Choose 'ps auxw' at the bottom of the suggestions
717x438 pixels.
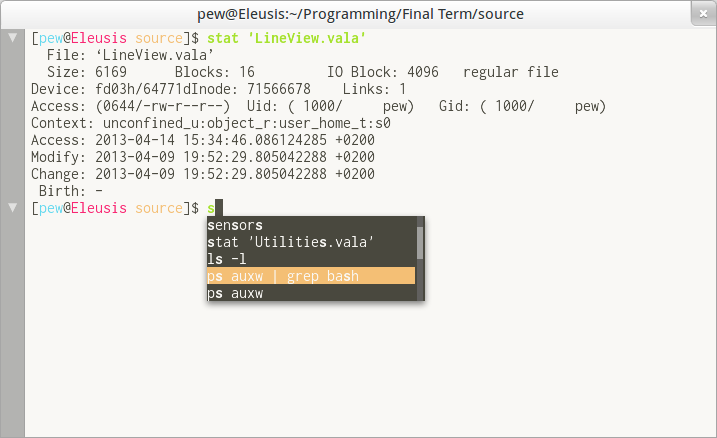[311, 293]
